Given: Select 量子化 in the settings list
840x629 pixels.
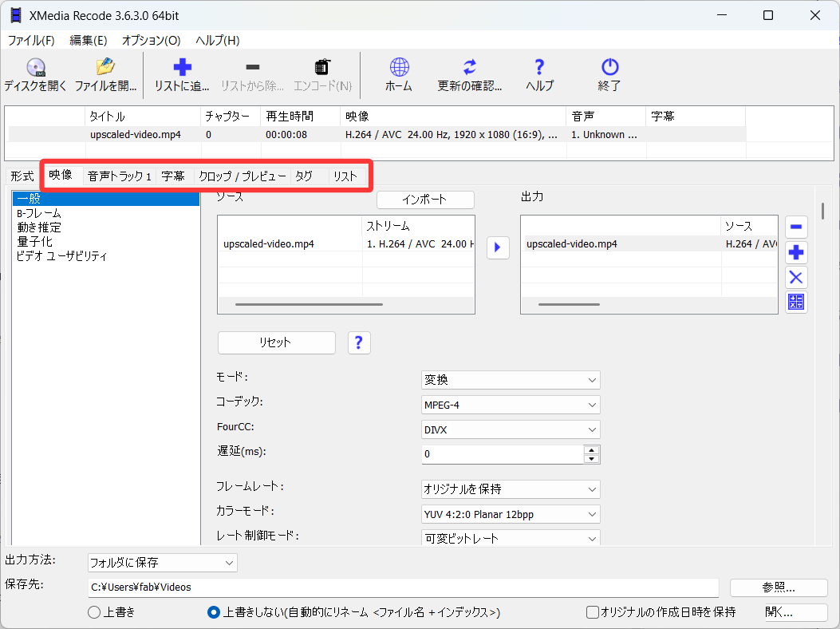Looking at the screenshot, I should tap(35, 242).
